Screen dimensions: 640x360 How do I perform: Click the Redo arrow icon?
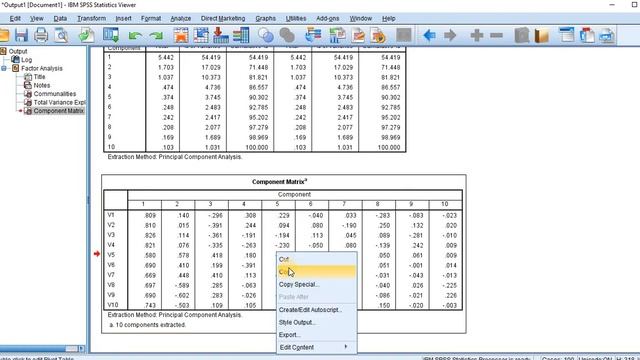[156, 36]
